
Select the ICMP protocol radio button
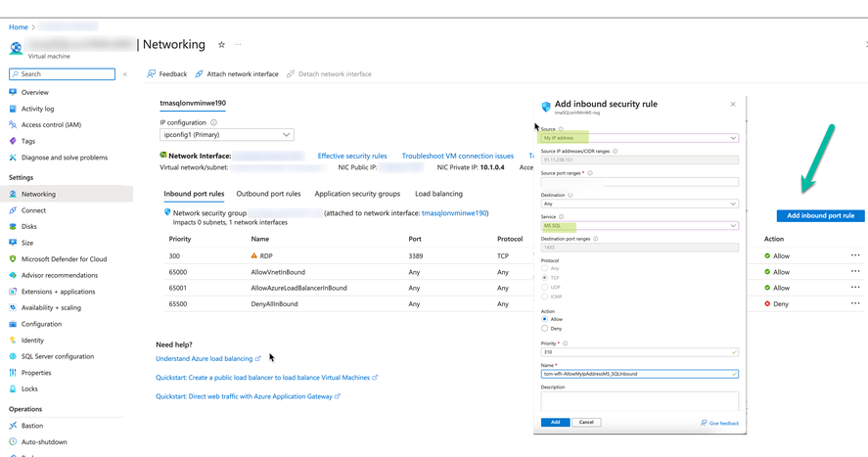[545, 297]
